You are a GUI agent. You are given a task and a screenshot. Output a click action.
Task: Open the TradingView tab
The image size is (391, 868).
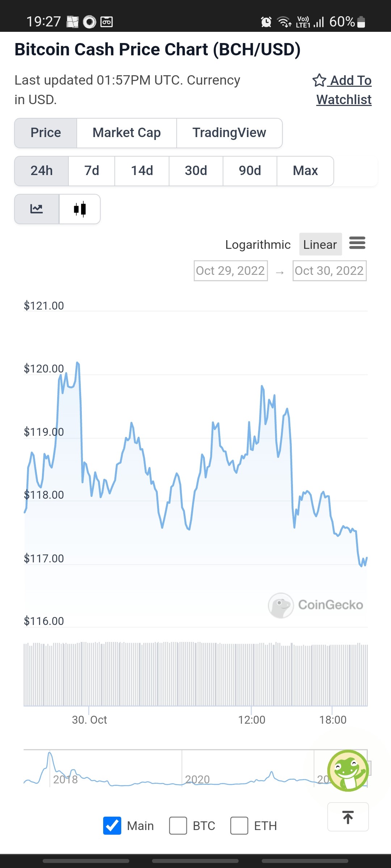(x=230, y=133)
